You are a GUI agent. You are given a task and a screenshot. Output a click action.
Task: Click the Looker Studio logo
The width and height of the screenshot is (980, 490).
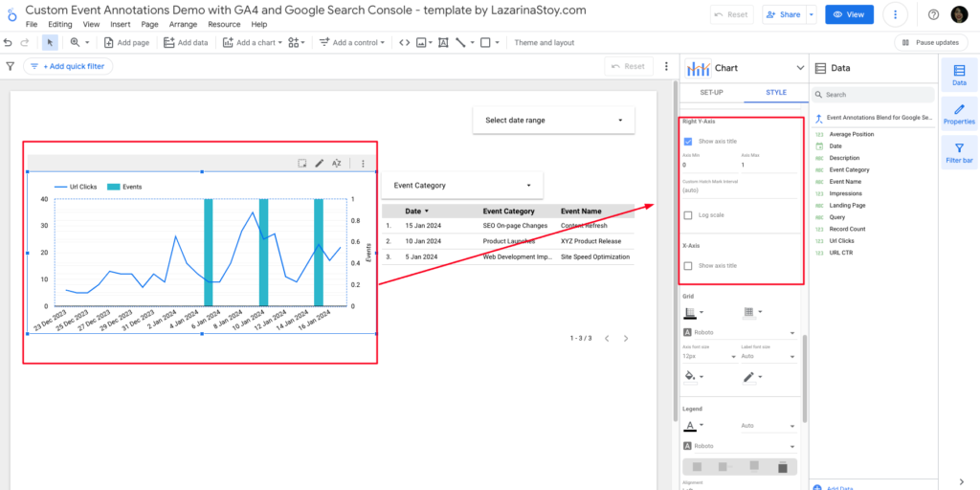pyautogui.click(x=10, y=15)
